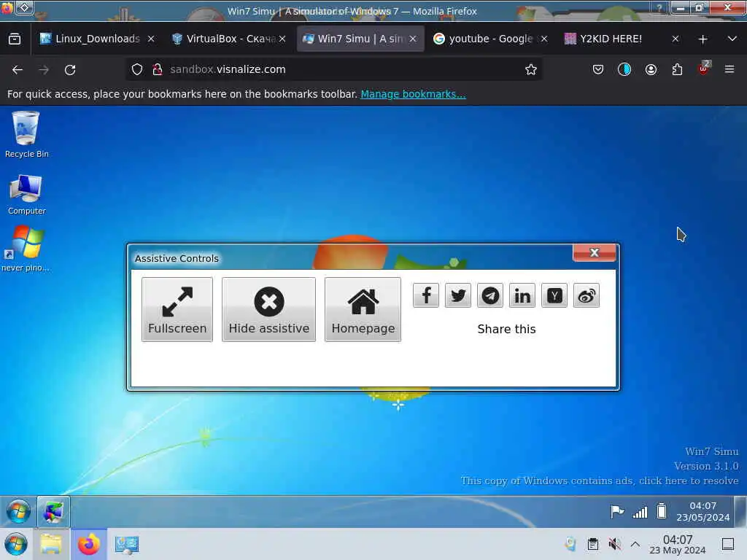Click the circular dark-mode extension icon in toolbar
Image resolution: width=747 pixels, height=560 pixels.
point(624,69)
